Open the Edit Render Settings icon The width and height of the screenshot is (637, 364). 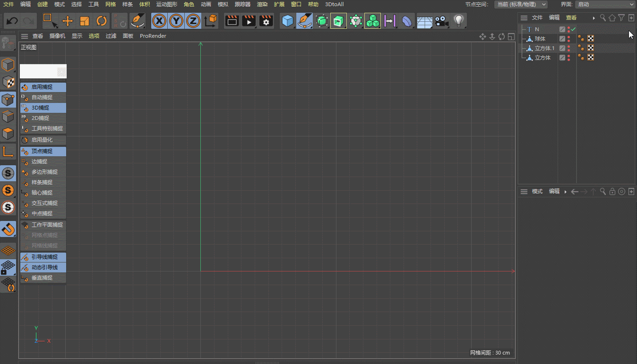[266, 21]
